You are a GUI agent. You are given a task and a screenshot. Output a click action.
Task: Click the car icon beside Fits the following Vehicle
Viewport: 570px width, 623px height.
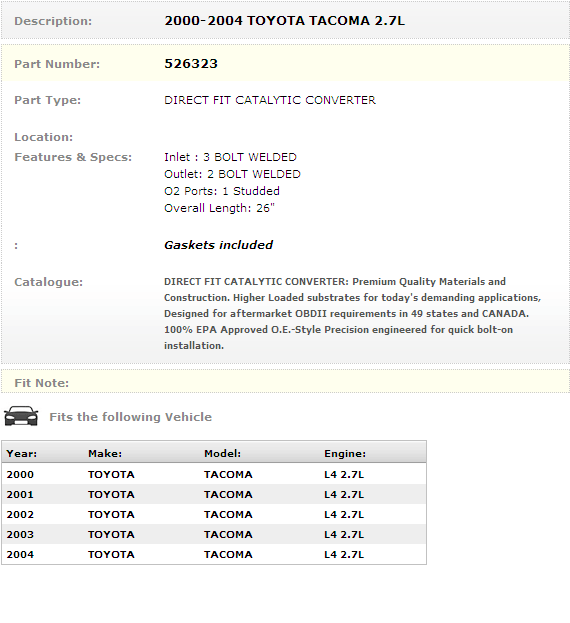pos(21,416)
